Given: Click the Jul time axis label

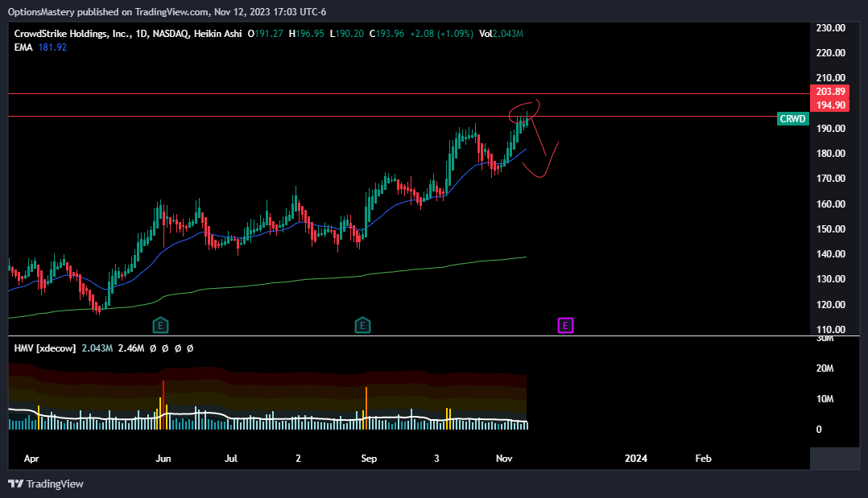Looking at the screenshot, I should [x=231, y=458].
